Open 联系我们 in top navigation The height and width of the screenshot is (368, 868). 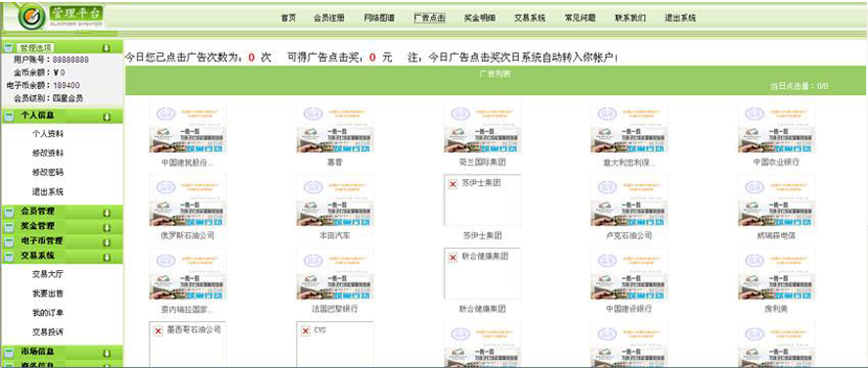tap(629, 18)
